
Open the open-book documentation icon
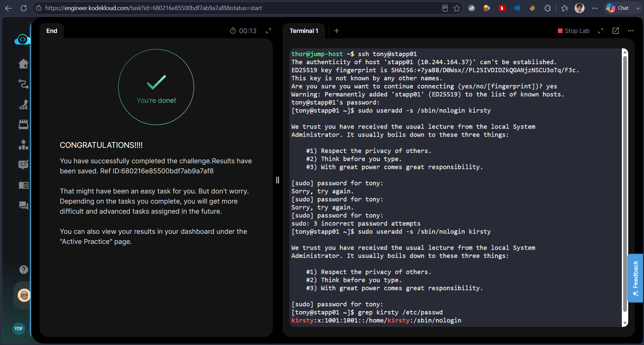point(24,185)
